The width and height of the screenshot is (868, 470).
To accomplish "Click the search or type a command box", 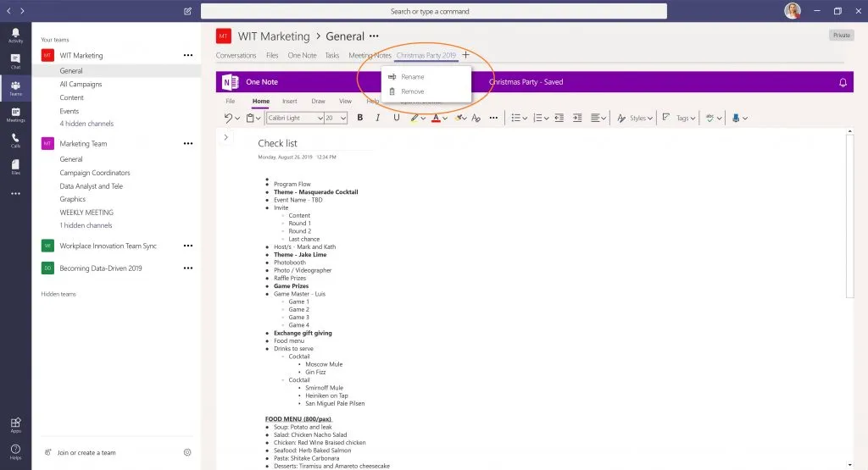I will tap(433, 11).
